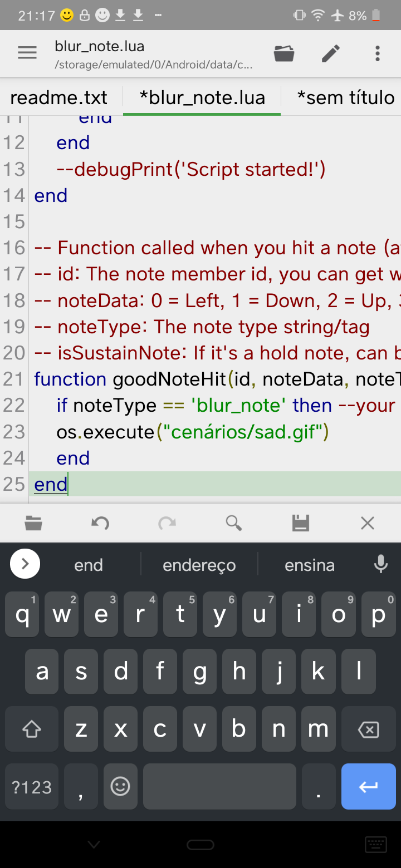Switch keyboard to ?123 symbols layout

pyautogui.click(x=31, y=786)
